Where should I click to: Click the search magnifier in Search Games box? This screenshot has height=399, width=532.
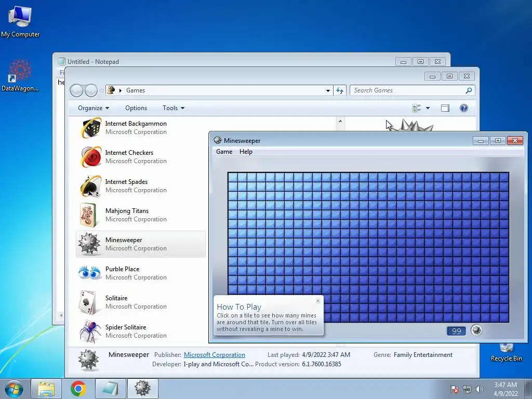point(469,90)
